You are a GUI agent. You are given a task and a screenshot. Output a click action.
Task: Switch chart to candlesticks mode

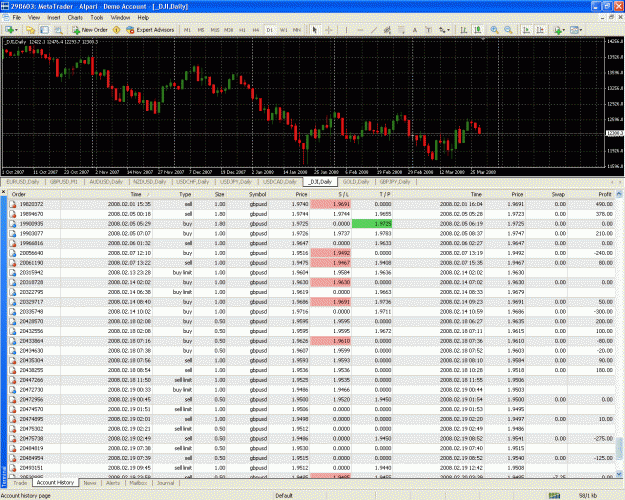click(x=478, y=30)
